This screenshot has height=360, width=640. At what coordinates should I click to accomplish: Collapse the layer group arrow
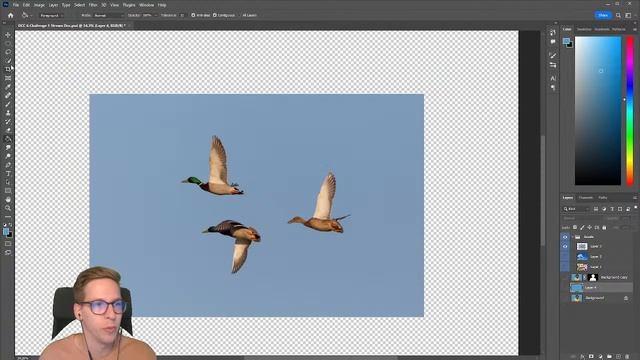pos(573,237)
